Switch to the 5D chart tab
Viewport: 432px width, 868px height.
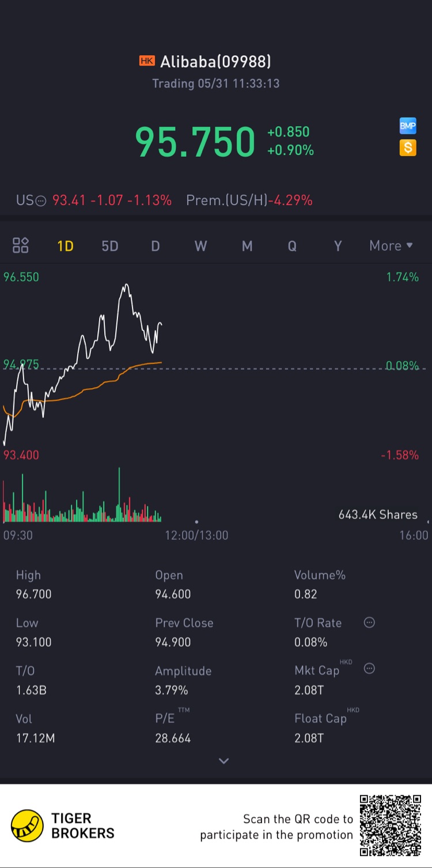click(x=110, y=246)
